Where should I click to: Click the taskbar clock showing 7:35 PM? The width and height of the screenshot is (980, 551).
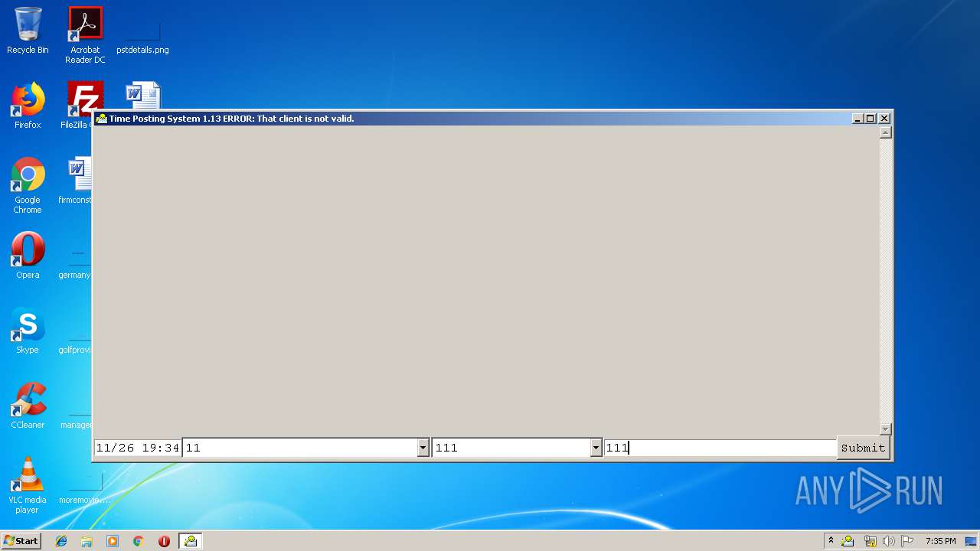coord(940,541)
